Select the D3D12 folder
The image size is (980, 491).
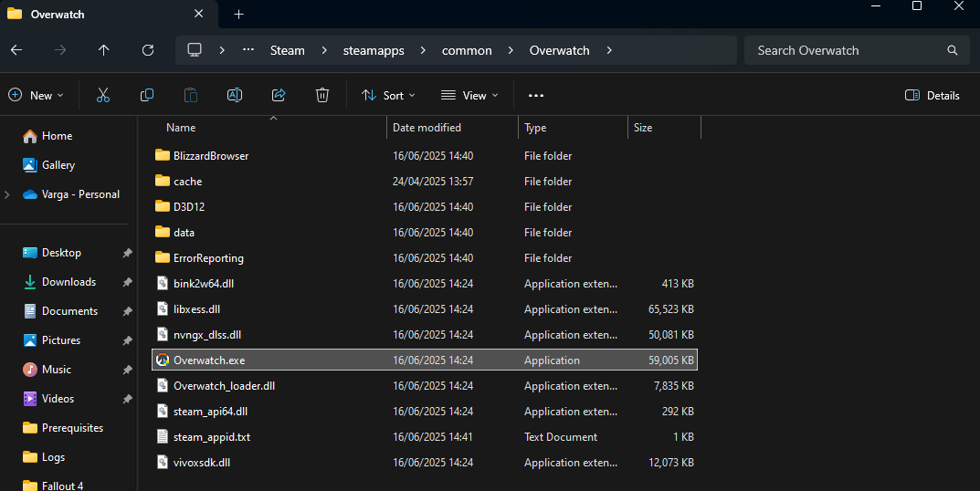pos(425,207)
